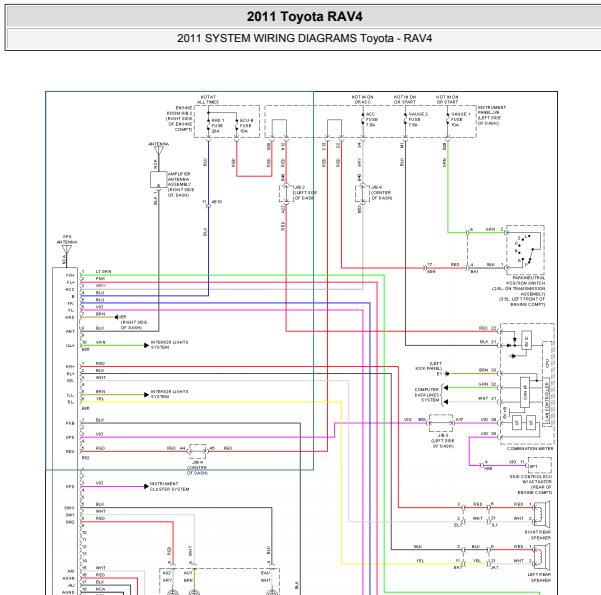Image resolution: width=601 pixels, height=595 pixels.
Task: Click the 'PARK/NEUTRAL POSITION SWITCH' label
Action: (525, 280)
